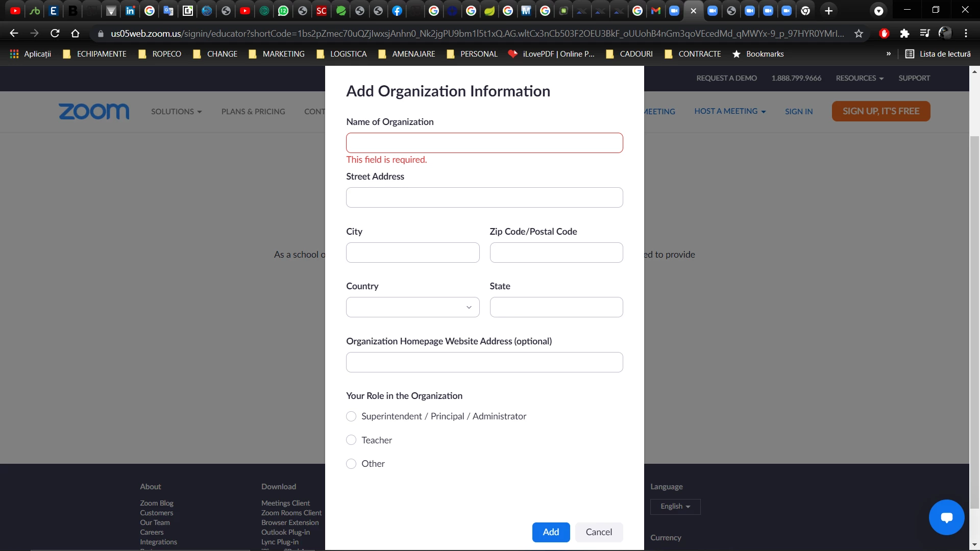
Task: Select Other as your role
Action: point(351,464)
